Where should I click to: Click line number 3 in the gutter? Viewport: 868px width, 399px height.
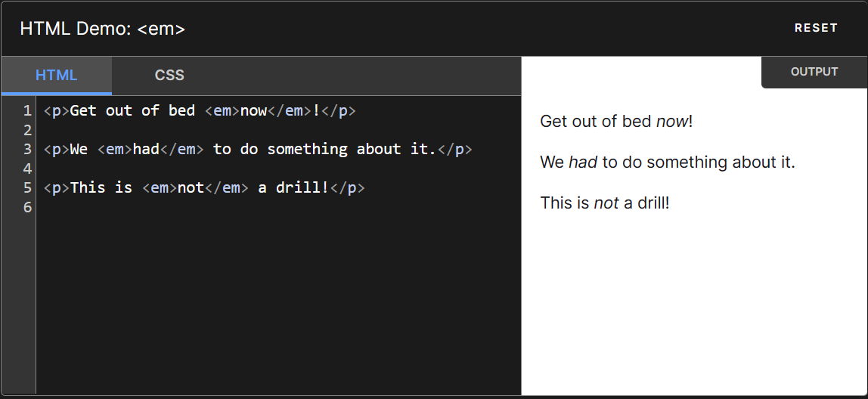(x=27, y=149)
